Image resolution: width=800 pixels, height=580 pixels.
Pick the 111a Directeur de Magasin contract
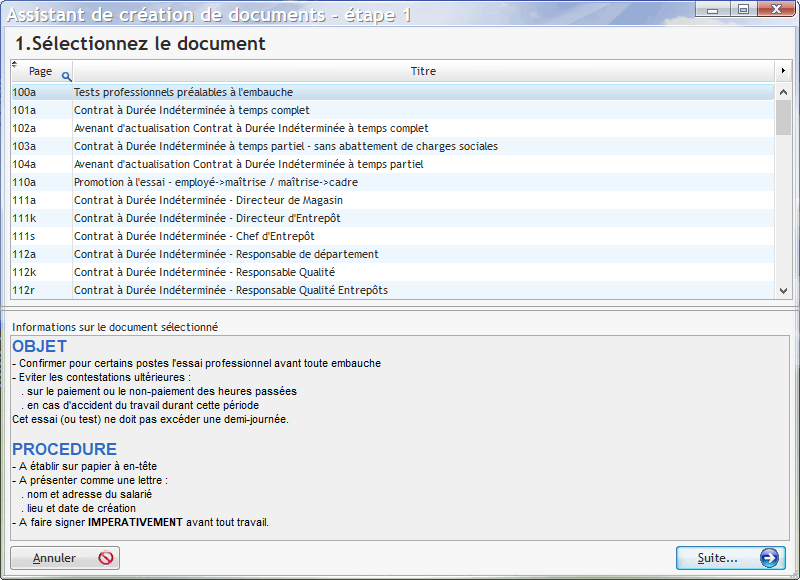pos(208,200)
